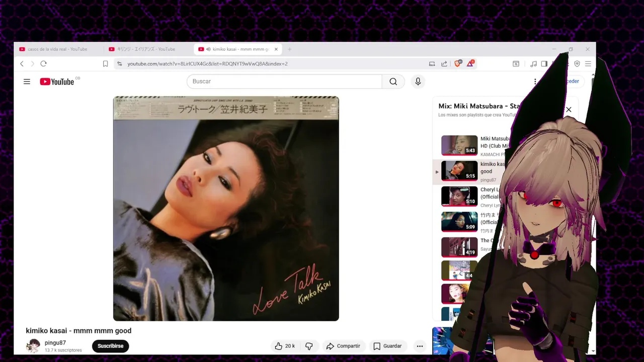Open a new tab with plus button
The image size is (644, 362).
coord(289,49)
